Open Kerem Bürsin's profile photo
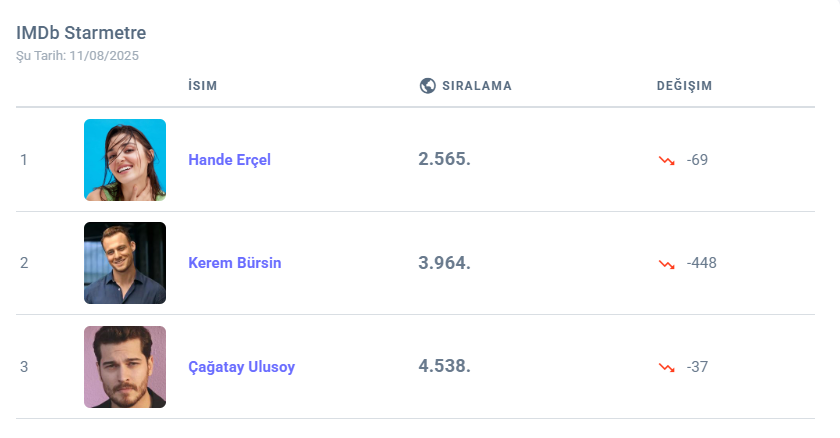Image resolution: width=840 pixels, height=438 pixels. pyautogui.click(x=125, y=263)
